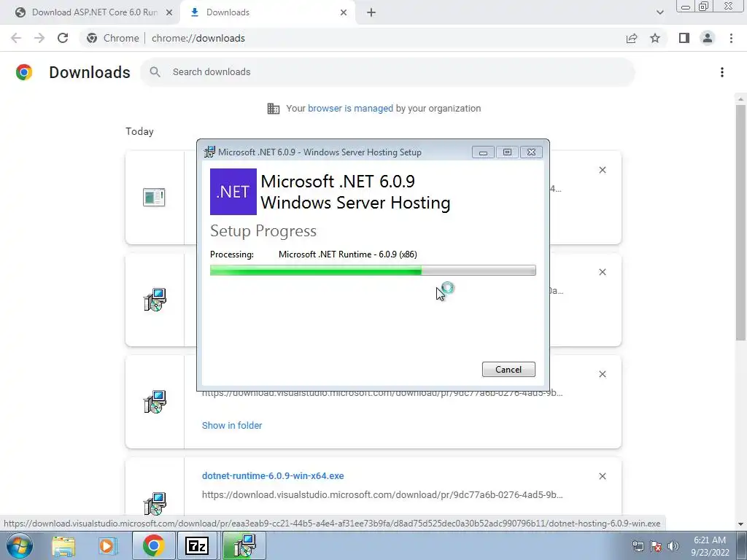This screenshot has height=560, width=747.
Task: Go back using the browser back arrow
Action: [x=16, y=38]
